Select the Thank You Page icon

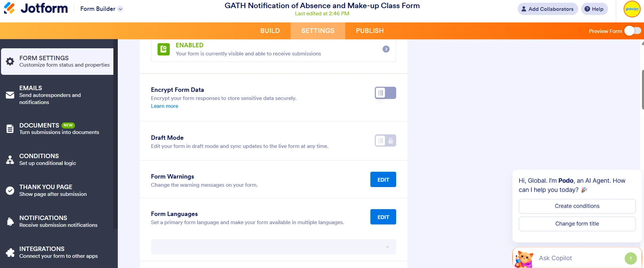pyautogui.click(x=10, y=190)
